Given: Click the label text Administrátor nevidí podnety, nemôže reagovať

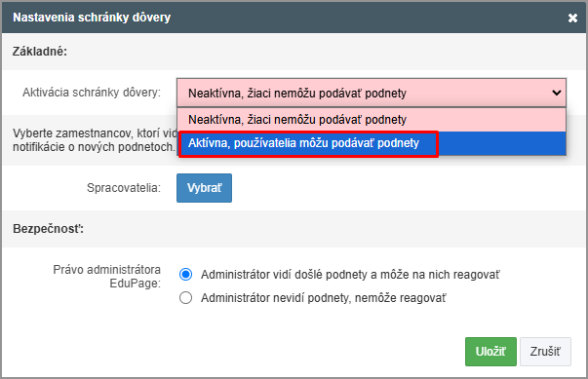Looking at the screenshot, I should pyautogui.click(x=323, y=298).
